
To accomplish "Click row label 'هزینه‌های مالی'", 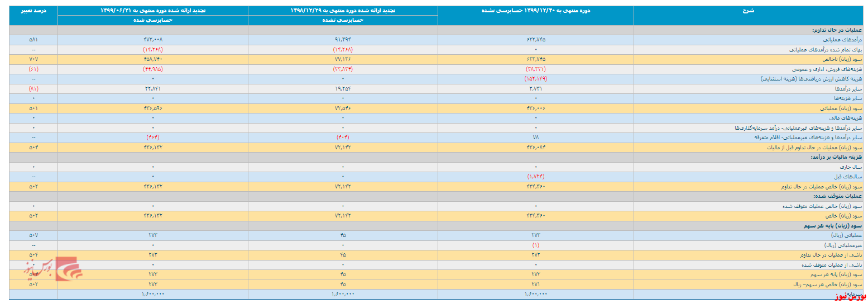I will pos(846,118).
